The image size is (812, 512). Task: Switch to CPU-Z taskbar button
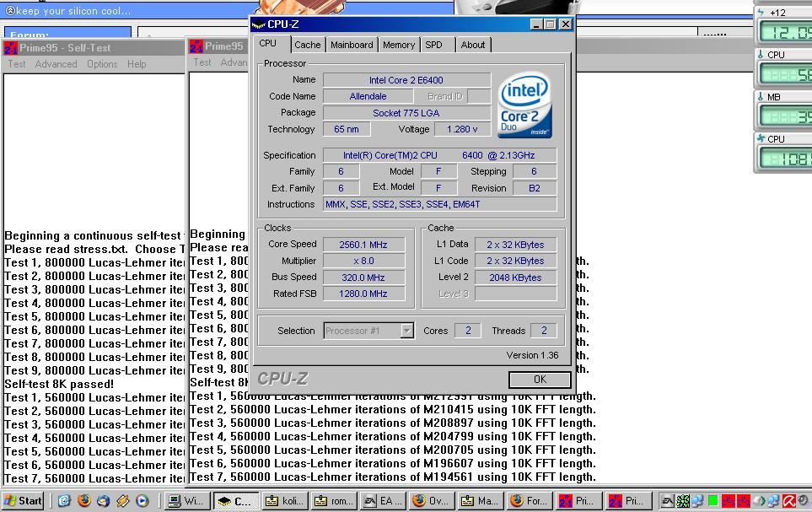pyautogui.click(x=236, y=500)
